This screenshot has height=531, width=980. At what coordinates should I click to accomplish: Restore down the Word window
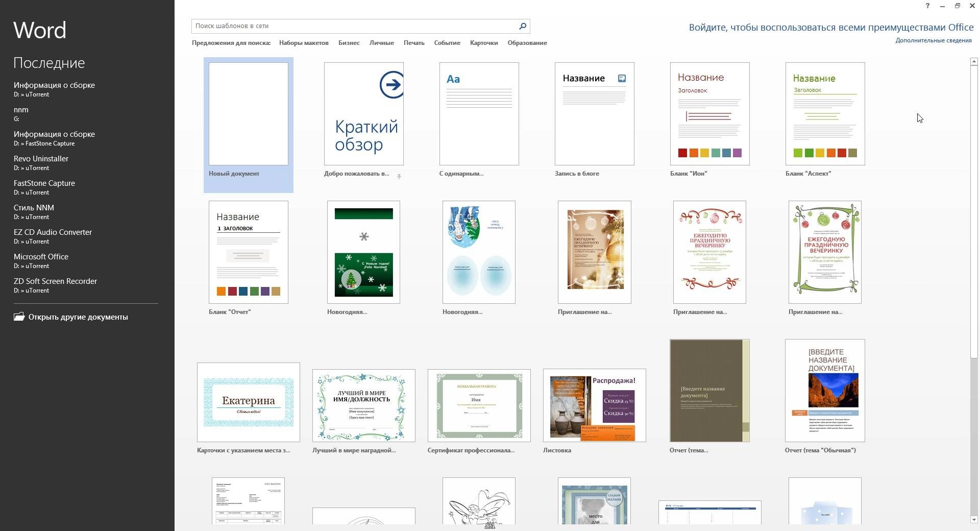pyautogui.click(x=957, y=6)
